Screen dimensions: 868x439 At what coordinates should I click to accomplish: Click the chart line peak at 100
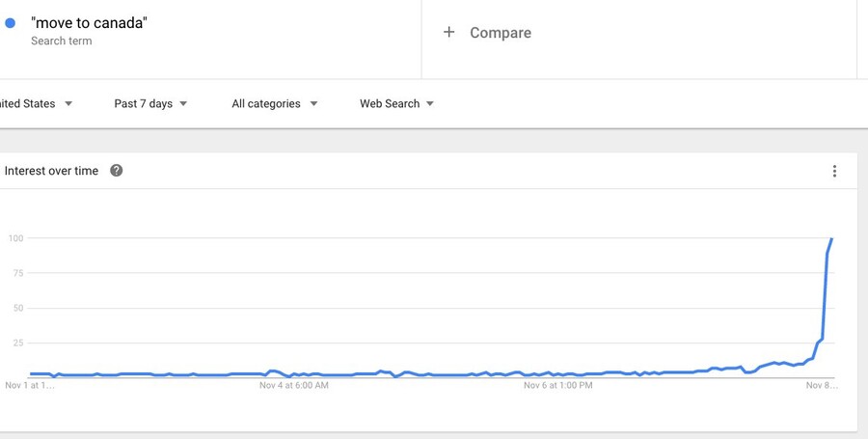point(831,238)
